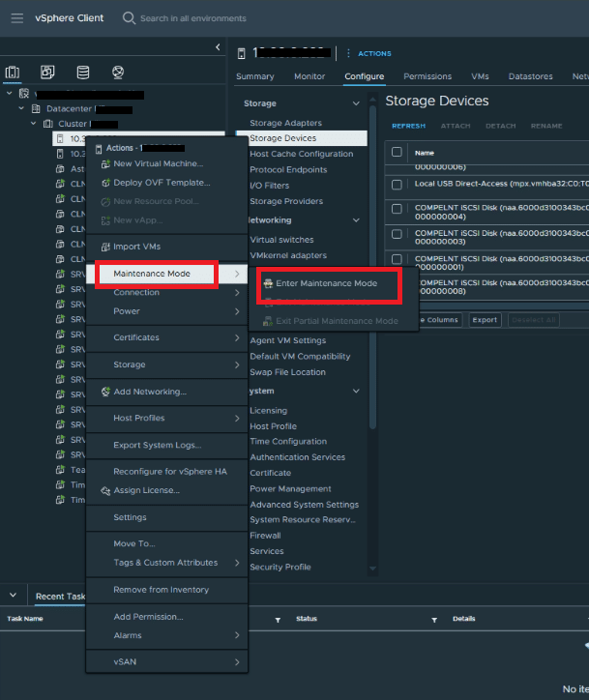589x700 pixels.
Task: Toggle the select-all checkbox in Name header
Action: pyautogui.click(x=397, y=152)
